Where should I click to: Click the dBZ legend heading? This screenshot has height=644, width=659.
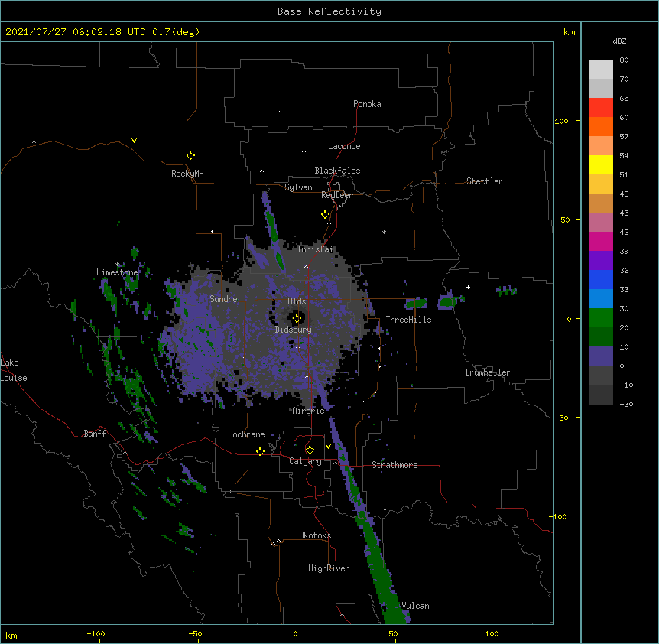click(x=619, y=41)
